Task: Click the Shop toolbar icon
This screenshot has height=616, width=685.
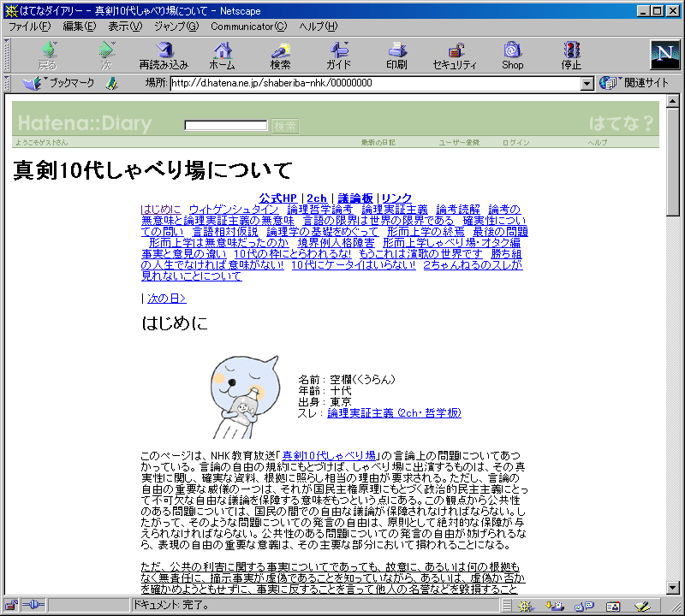Action: pos(512,56)
